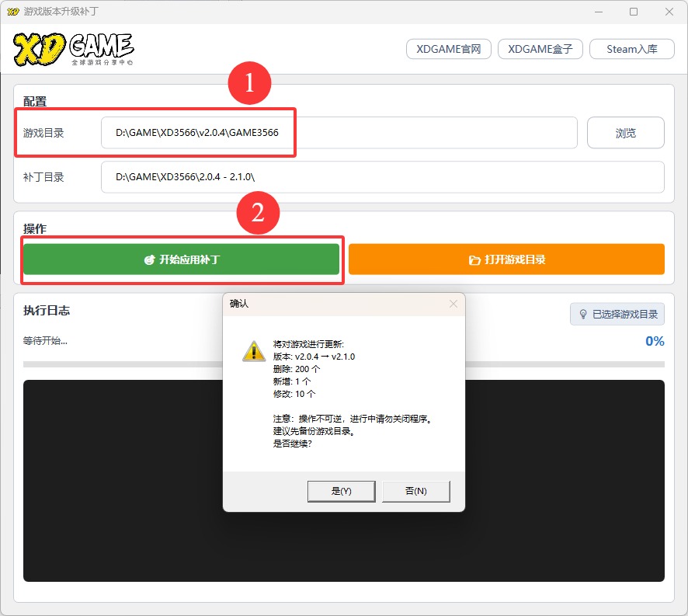
Task: Maximize the 游戏版本升级补丁 window
Action: coord(634,12)
